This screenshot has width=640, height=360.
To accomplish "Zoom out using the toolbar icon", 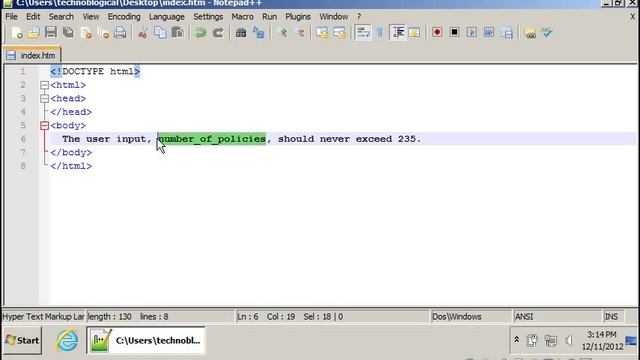I will point(299,33).
